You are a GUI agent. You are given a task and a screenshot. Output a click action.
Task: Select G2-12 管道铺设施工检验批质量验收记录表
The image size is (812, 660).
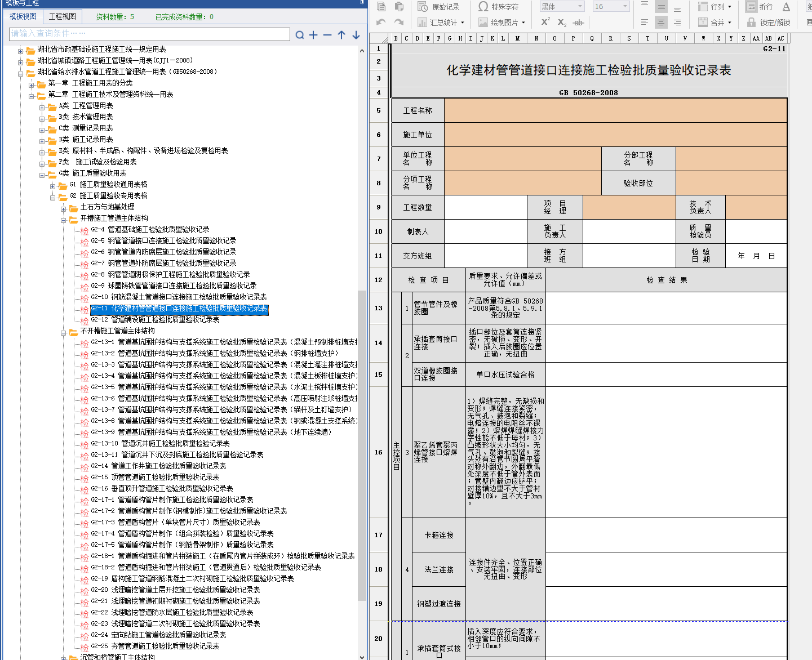155,319
